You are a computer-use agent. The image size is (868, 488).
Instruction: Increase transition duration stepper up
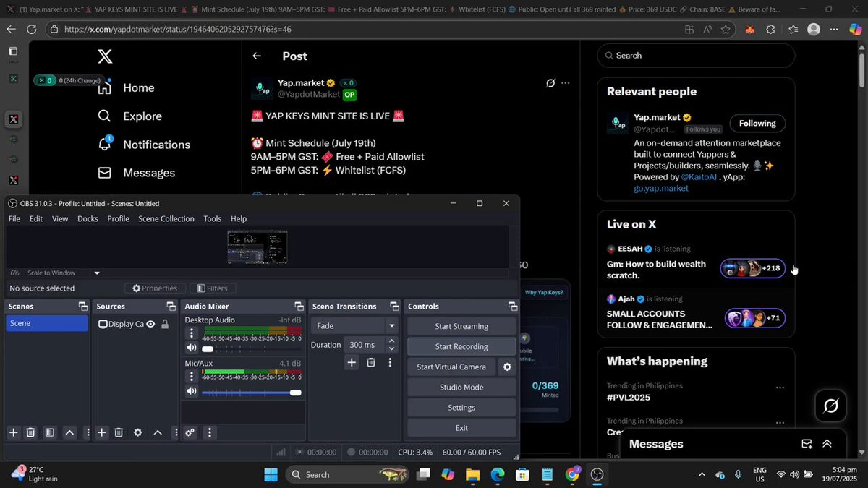coord(392,341)
